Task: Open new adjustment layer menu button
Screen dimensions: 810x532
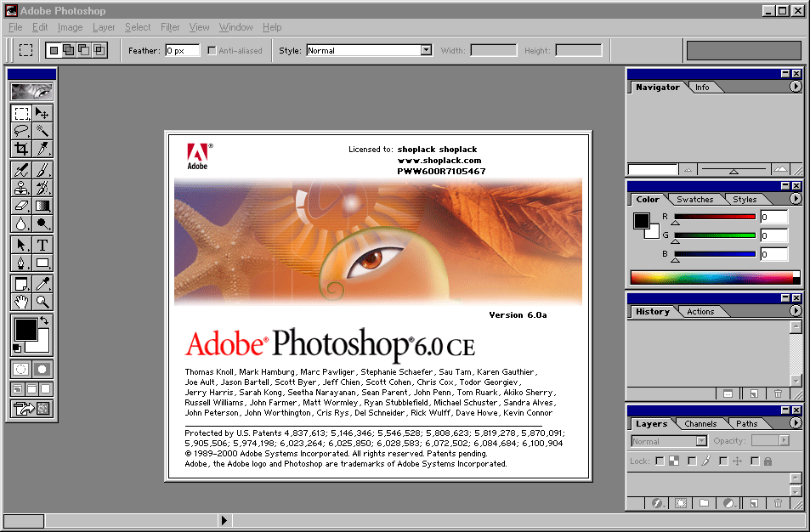Action: coord(729,503)
